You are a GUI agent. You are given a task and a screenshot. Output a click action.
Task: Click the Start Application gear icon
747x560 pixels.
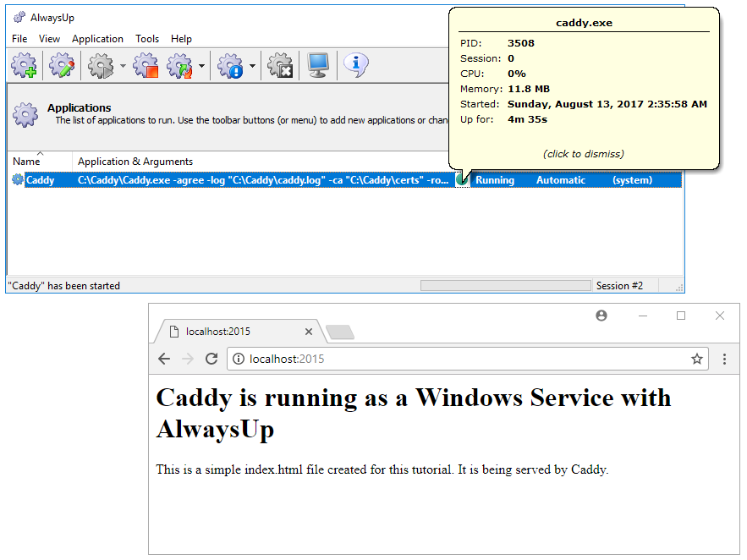pos(101,66)
